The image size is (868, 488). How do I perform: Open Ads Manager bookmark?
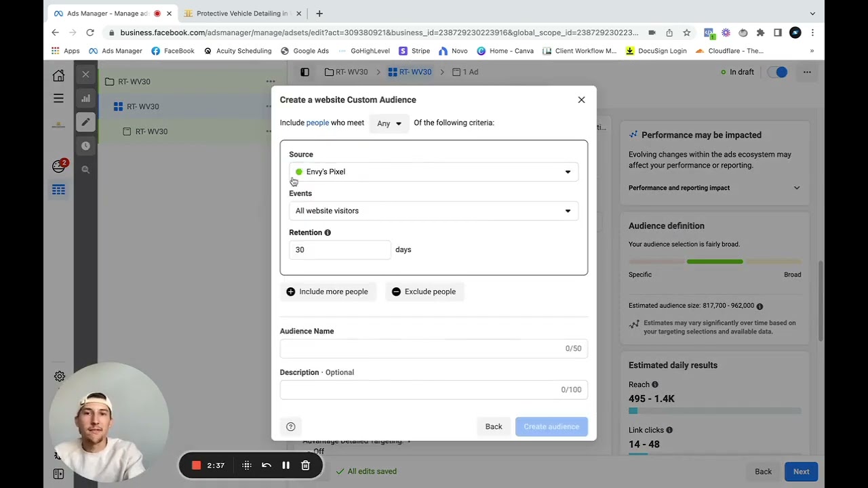point(115,51)
